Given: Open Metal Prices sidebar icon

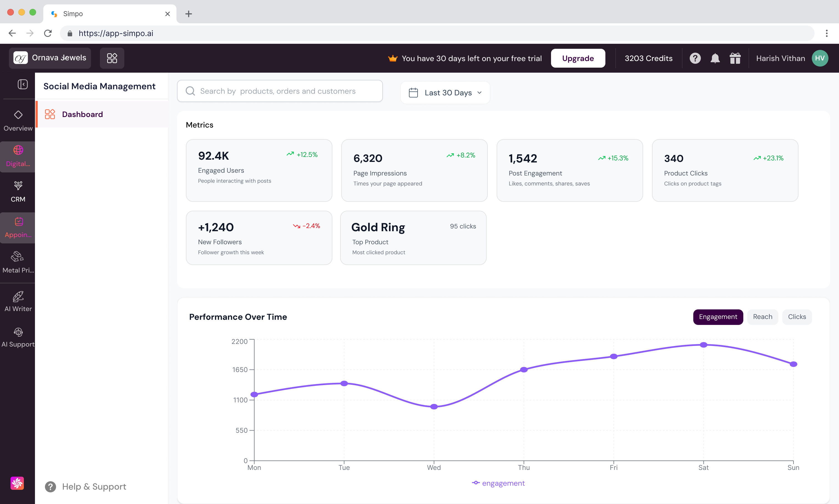Looking at the screenshot, I should coord(18,262).
